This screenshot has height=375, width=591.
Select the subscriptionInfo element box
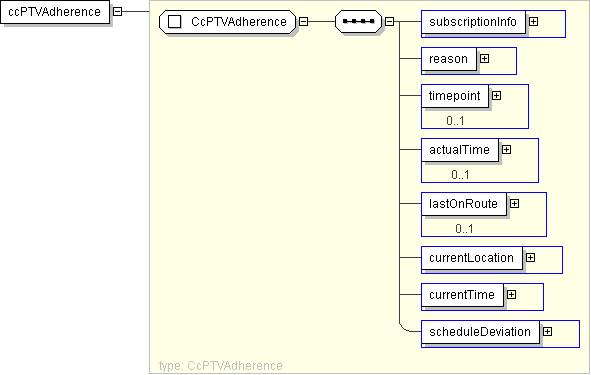[x=473, y=22]
